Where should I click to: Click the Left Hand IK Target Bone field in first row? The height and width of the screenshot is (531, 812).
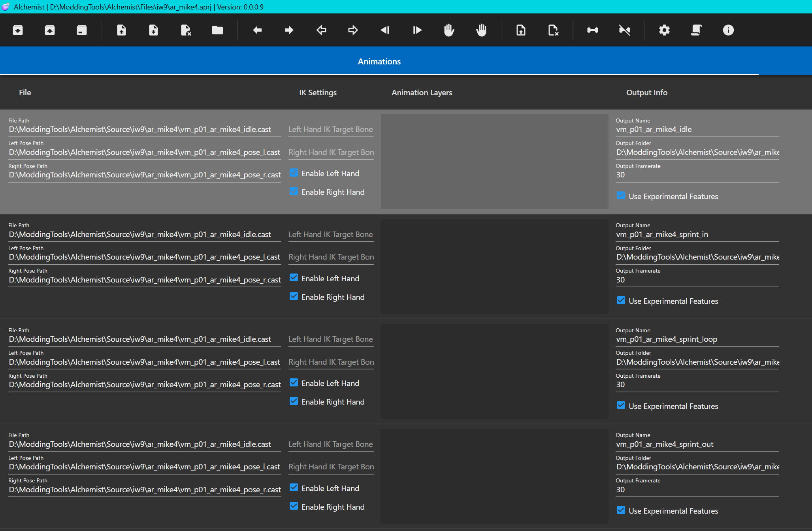[x=331, y=129]
